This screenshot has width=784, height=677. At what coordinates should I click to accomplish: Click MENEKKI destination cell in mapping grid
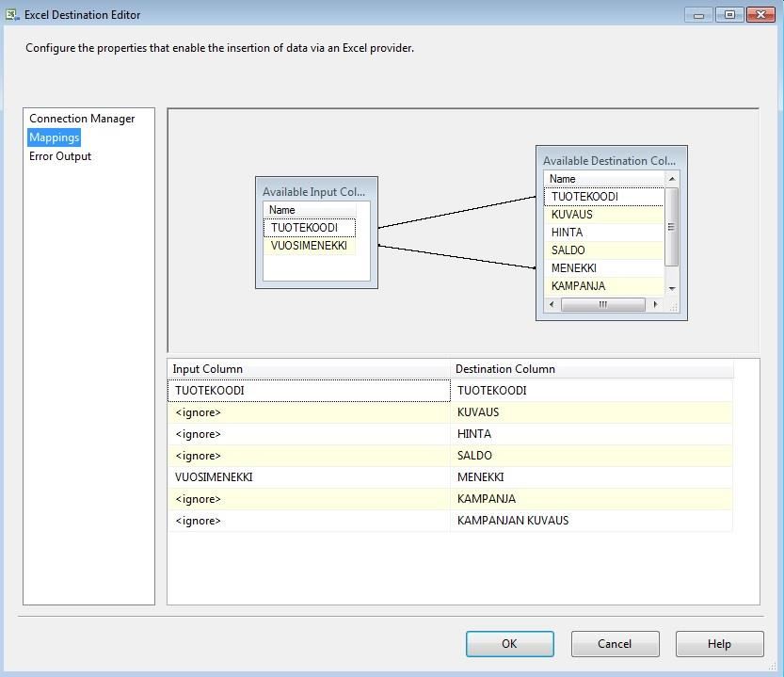pyautogui.click(x=591, y=477)
